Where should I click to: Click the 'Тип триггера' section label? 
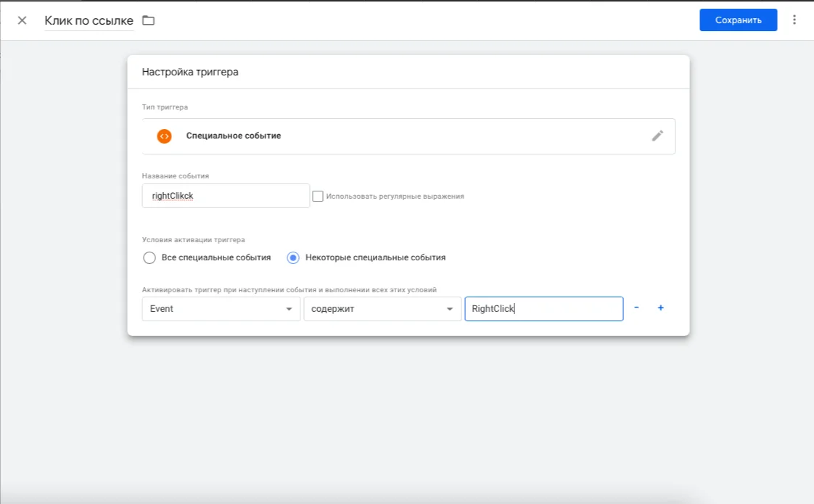click(x=165, y=107)
